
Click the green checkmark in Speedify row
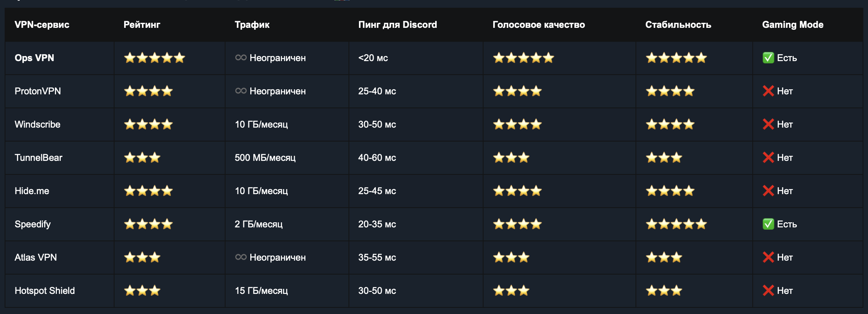(768, 224)
